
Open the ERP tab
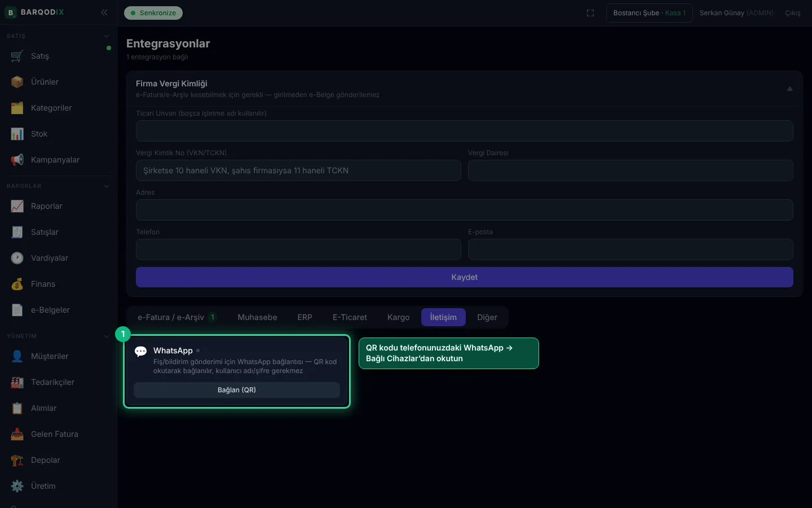pos(305,317)
